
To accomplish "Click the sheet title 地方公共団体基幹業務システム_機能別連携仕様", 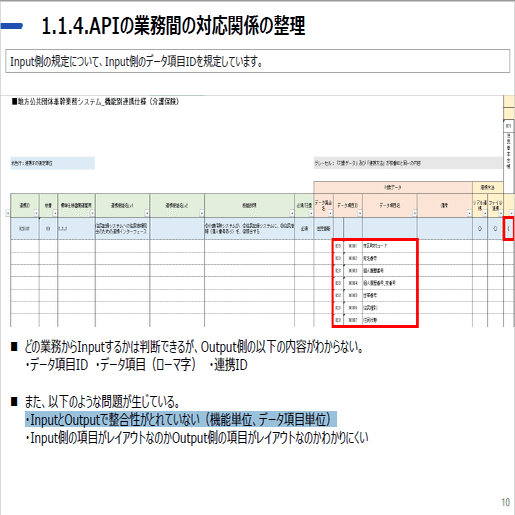I will [95, 101].
